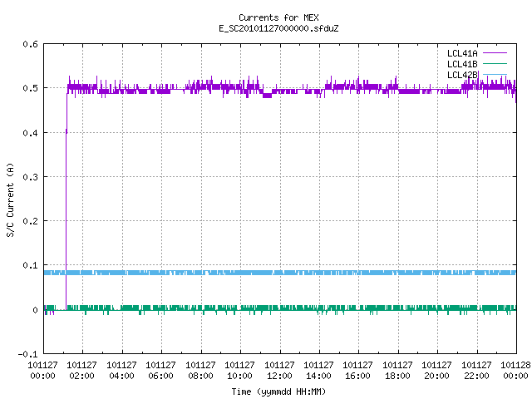Click the x-axis tick '101127 20:00'
Screen dimensions: 532x399
[x=436, y=371]
